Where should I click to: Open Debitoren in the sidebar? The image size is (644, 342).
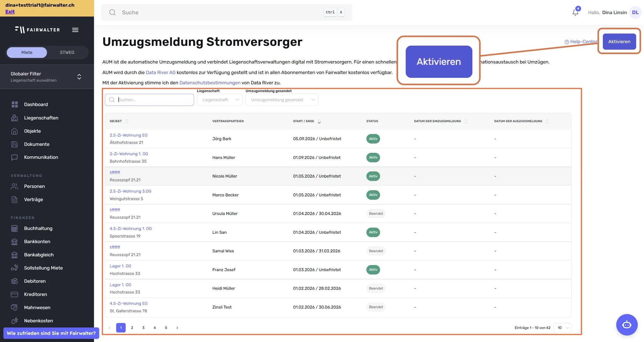tap(35, 281)
